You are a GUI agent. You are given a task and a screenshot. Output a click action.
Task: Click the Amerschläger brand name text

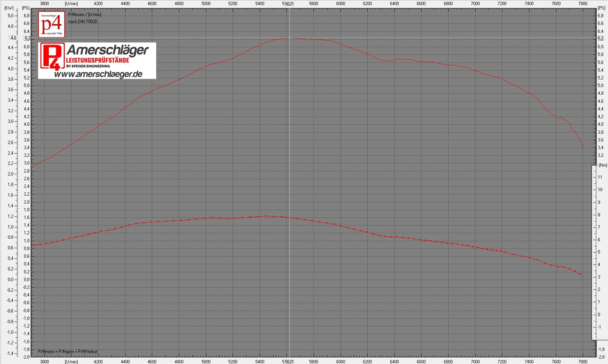(x=107, y=50)
